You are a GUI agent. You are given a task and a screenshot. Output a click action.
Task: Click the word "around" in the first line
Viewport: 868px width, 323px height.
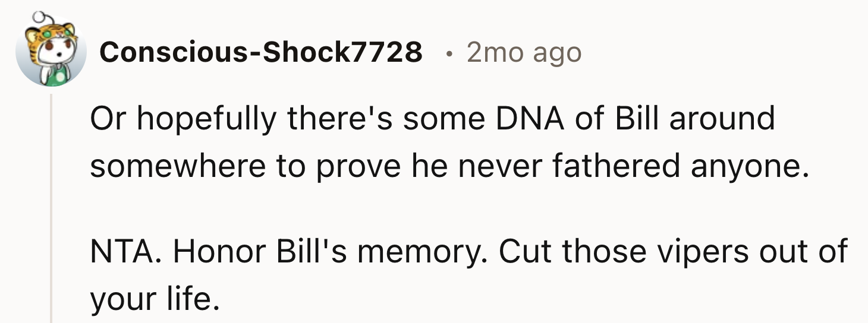pyautogui.click(x=722, y=119)
